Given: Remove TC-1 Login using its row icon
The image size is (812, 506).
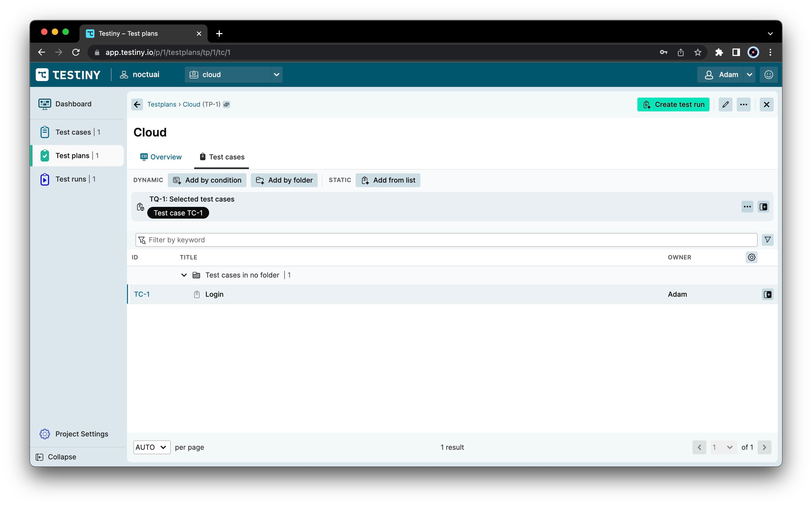Looking at the screenshot, I should click(767, 294).
